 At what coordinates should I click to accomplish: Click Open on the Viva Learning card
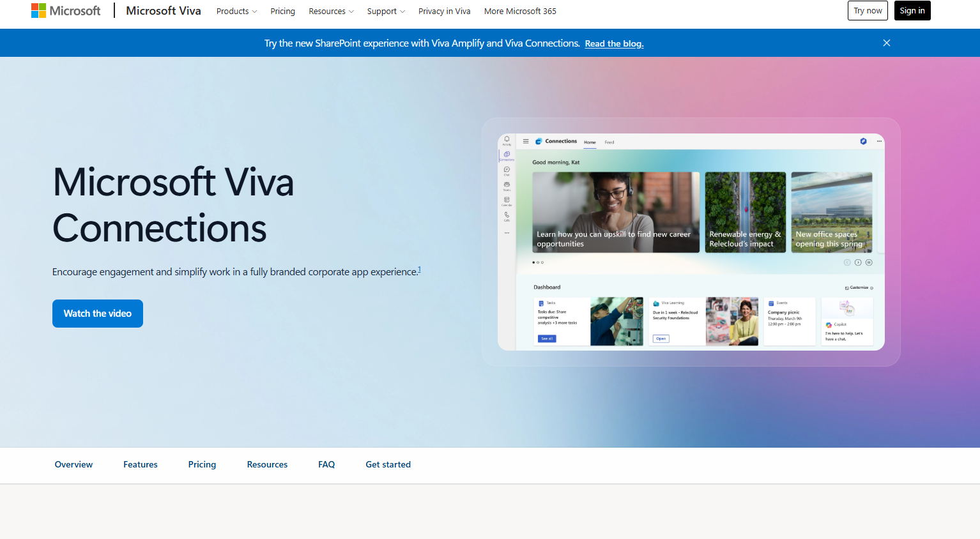[661, 338]
